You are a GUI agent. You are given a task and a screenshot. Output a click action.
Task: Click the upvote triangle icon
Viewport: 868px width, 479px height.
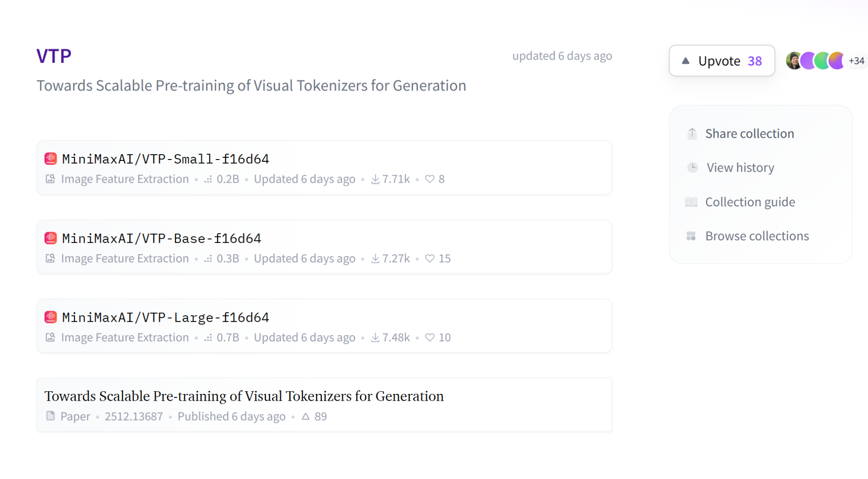(x=686, y=61)
